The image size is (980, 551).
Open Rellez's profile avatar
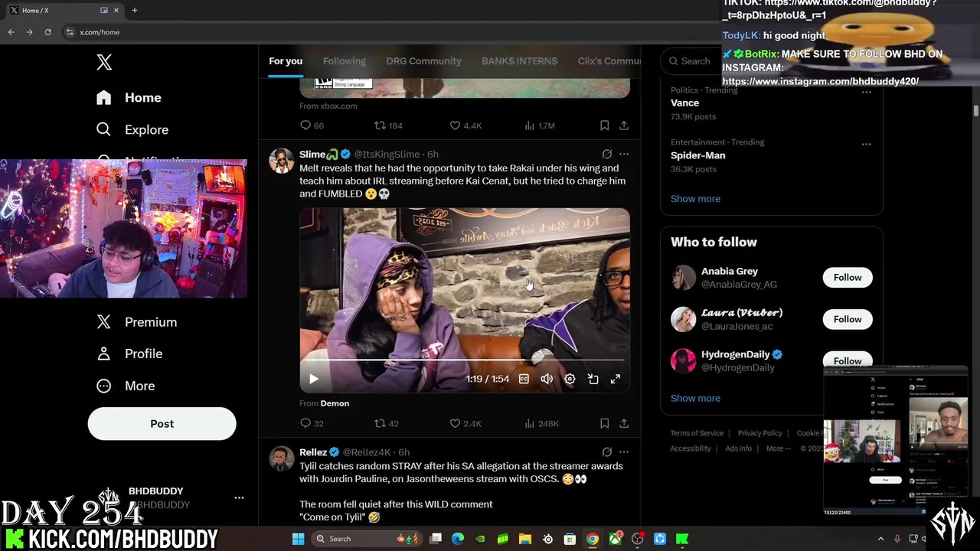[x=281, y=458]
